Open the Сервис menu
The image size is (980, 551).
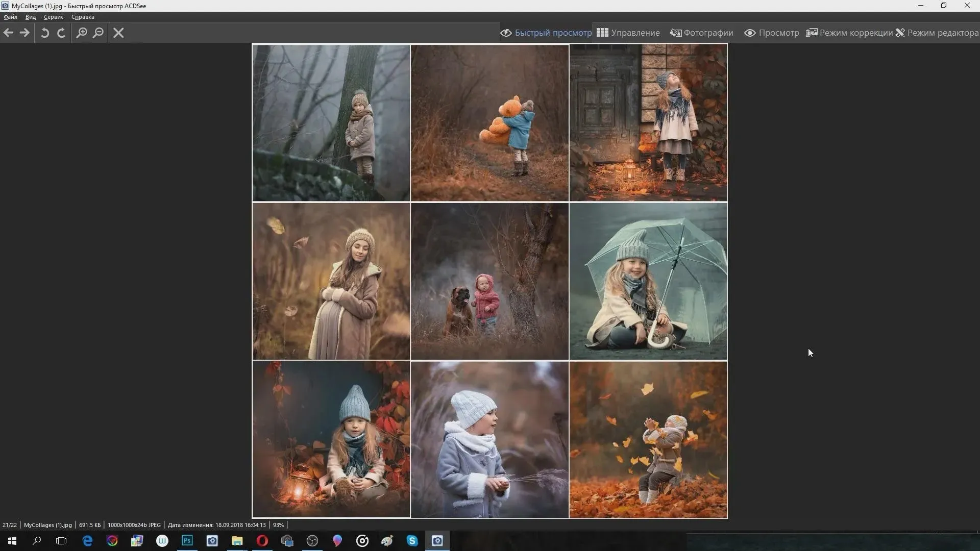pos(54,17)
